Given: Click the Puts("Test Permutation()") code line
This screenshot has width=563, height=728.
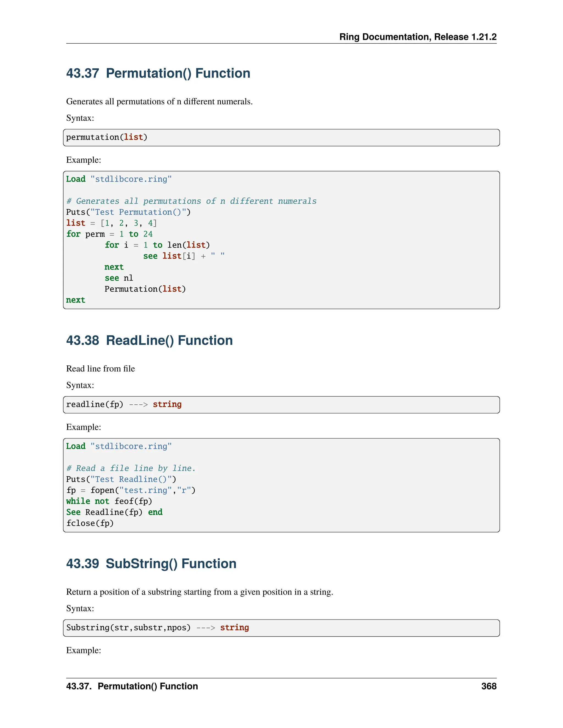Looking at the screenshot, I should pyautogui.click(x=128, y=212).
